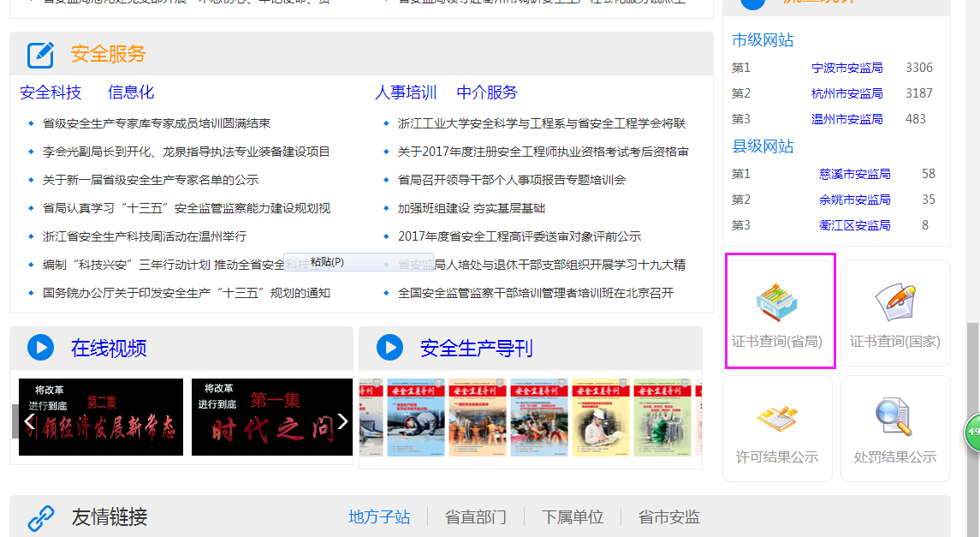
Task: Open 全国安全监管监察干部培训管理者培训班 article
Action: pos(536,293)
